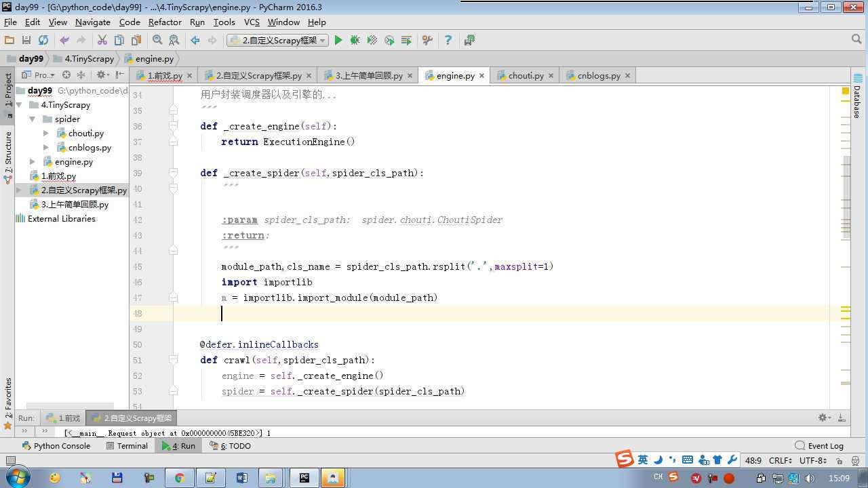
Task: Click the Cut scissors icon
Action: pos(102,41)
